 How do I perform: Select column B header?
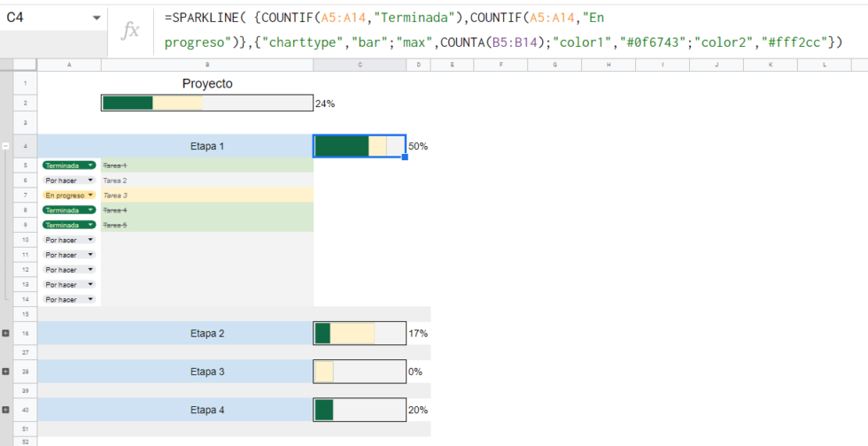pos(207,65)
